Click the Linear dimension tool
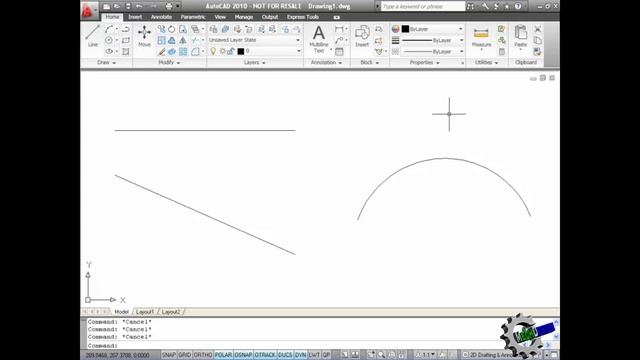This screenshot has height=360, width=640. [339, 29]
